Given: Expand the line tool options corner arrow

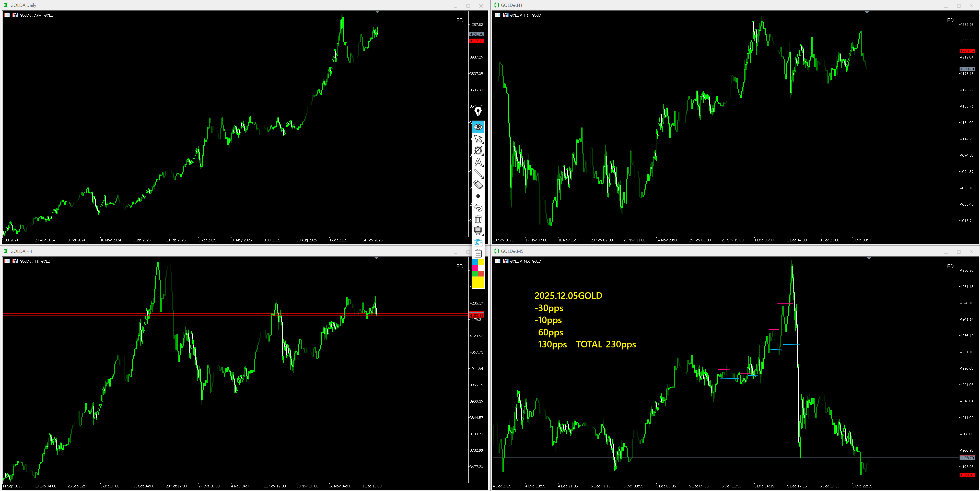Looking at the screenshot, I should pos(482,178).
